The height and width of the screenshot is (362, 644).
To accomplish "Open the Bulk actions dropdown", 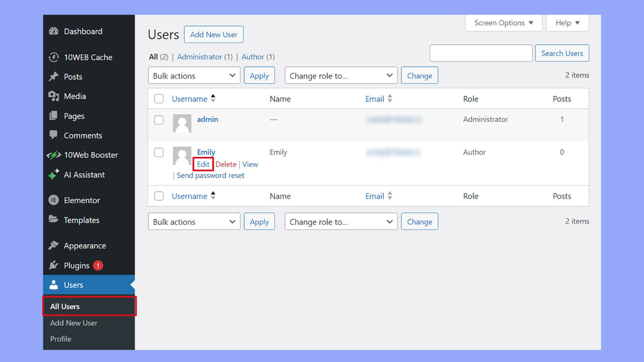I will (x=194, y=75).
